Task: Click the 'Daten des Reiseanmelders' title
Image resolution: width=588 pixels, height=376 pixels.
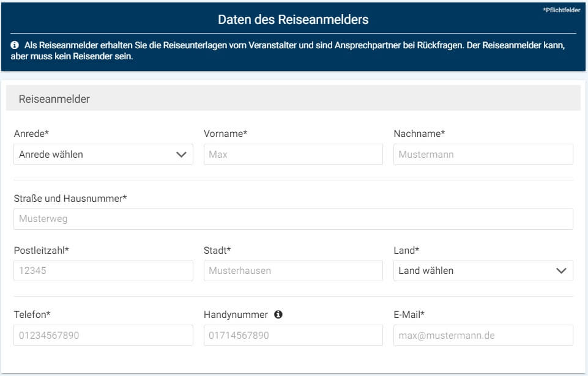Action: pos(293,20)
